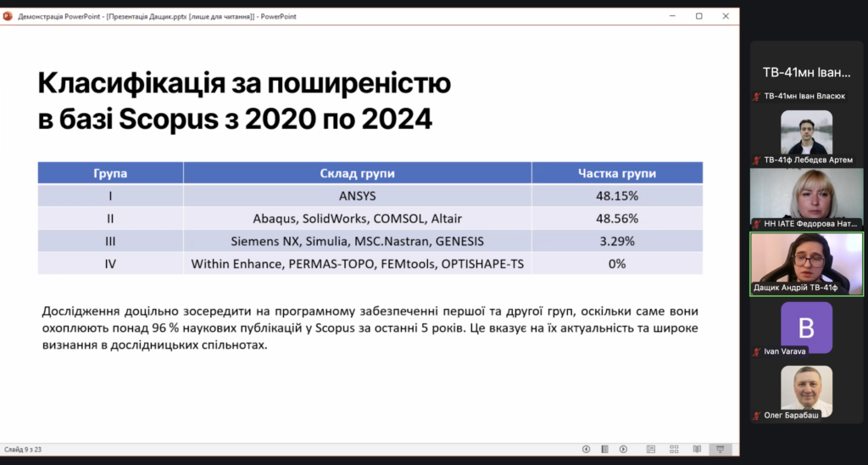Click the 48.15% cell
Viewport: 868px width, 465px height.
[617, 196]
